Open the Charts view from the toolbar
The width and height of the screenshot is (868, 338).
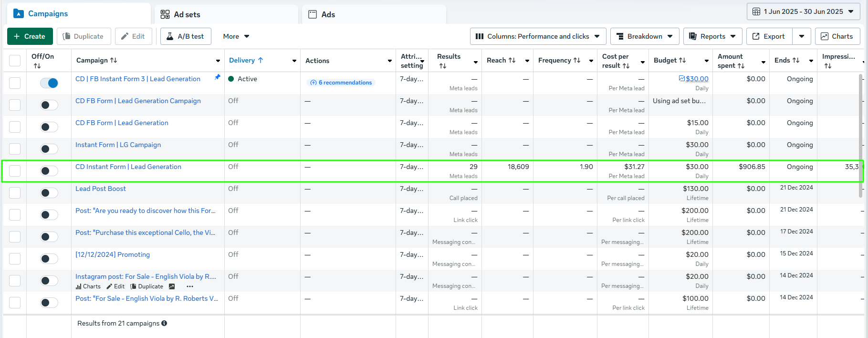click(x=837, y=36)
